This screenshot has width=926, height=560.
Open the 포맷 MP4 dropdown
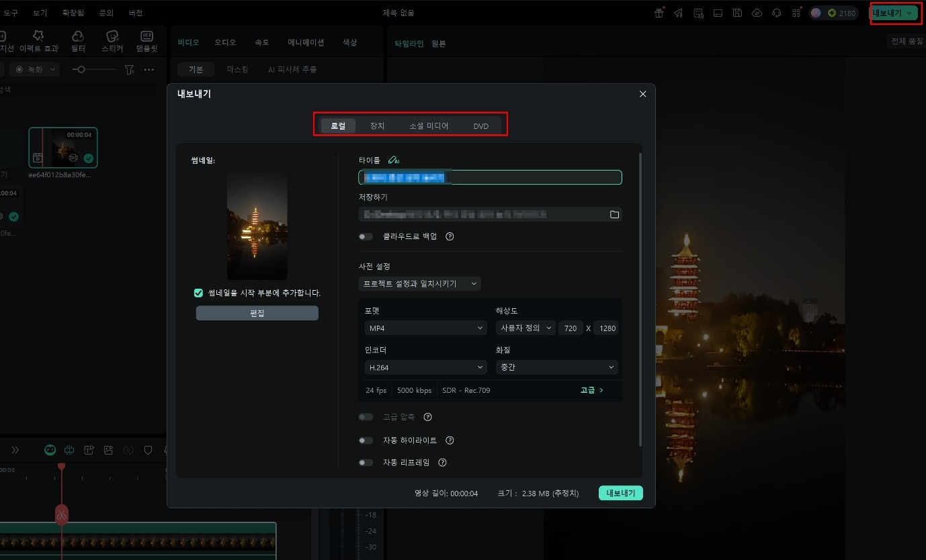(425, 328)
